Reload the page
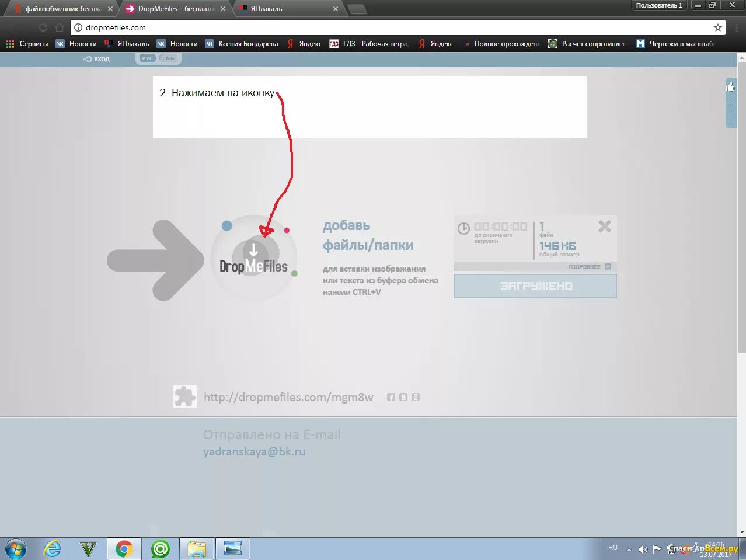The height and width of the screenshot is (560, 746). pos(43,27)
